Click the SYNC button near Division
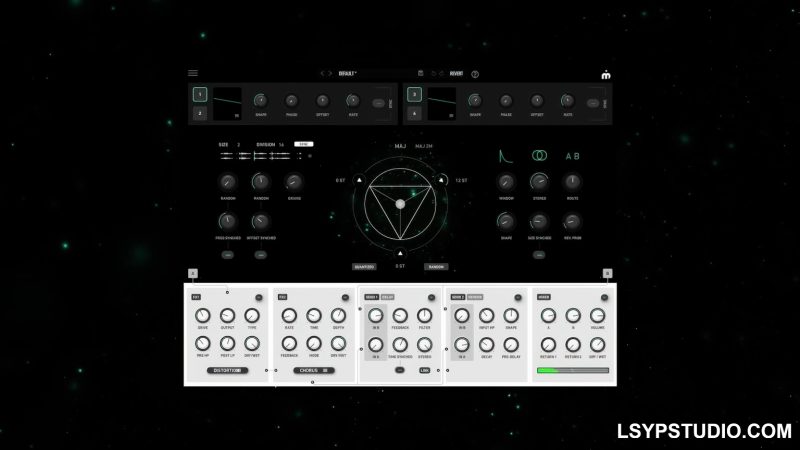Screen dimensions: 800x450 304,144
